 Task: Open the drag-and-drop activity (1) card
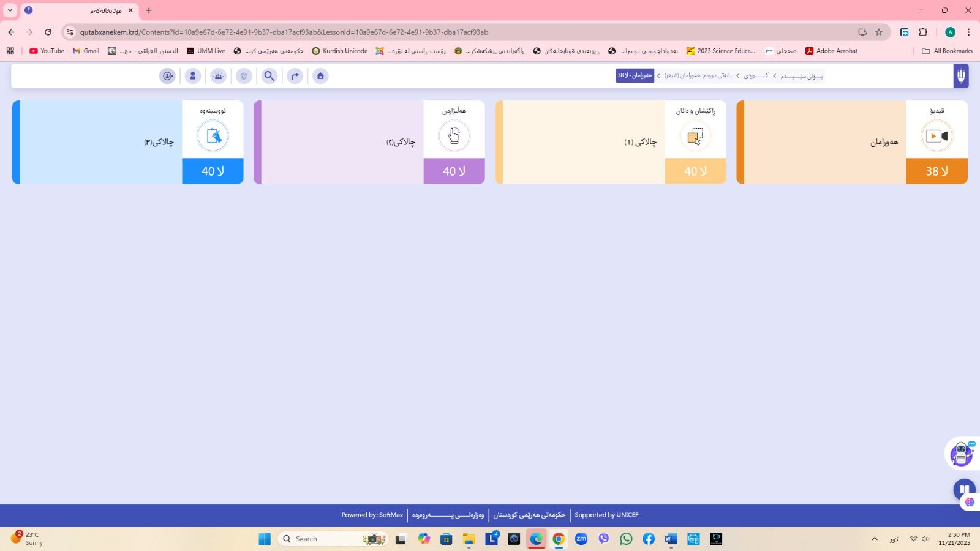(610, 142)
